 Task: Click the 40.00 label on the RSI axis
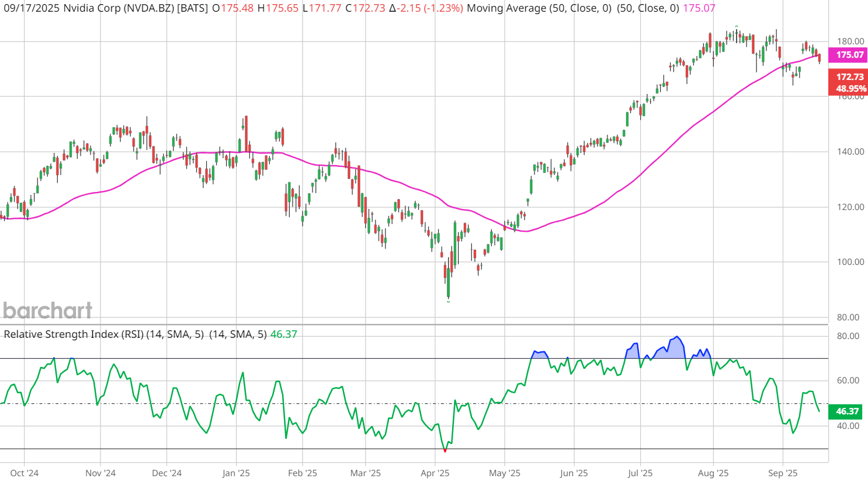pos(848,426)
